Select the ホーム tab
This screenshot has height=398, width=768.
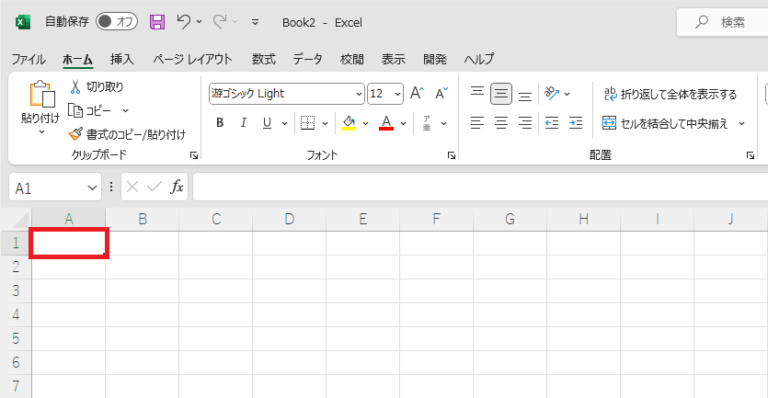(x=77, y=59)
